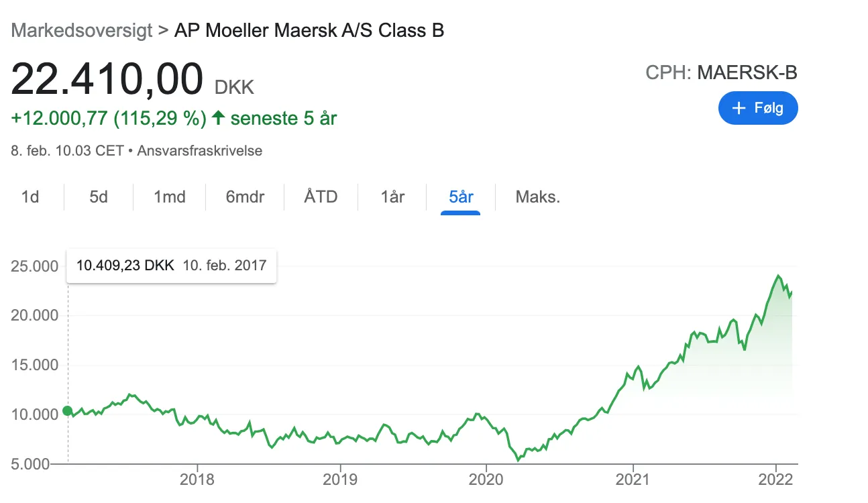
Task: Click the 2022 label on the x-axis
Action: pyautogui.click(x=775, y=482)
